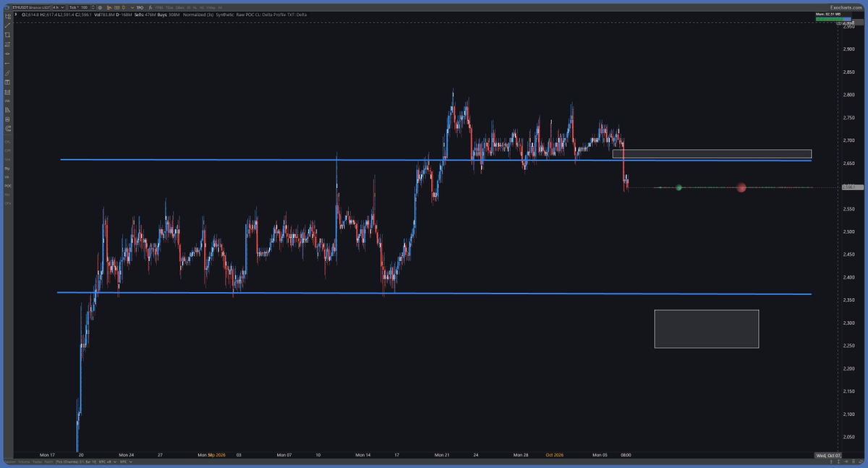Open the fx indicators button
The width and height of the screenshot is (868, 468).
(x=150, y=7)
